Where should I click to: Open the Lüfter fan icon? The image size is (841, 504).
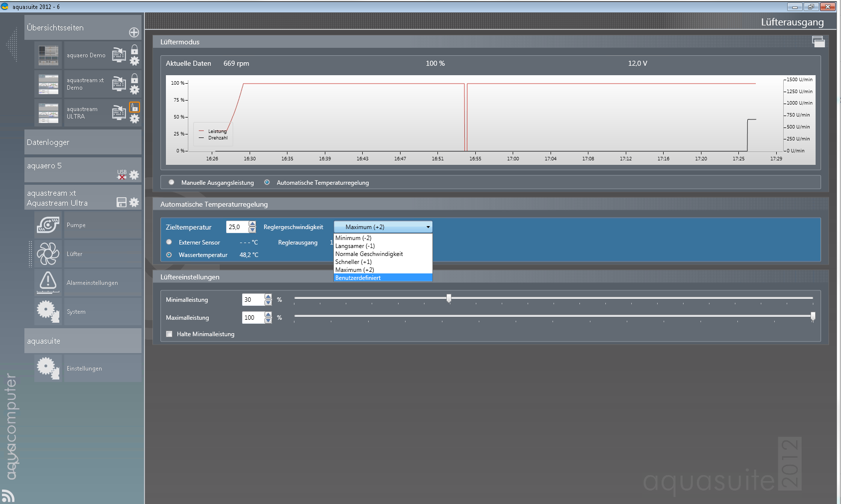(48, 253)
